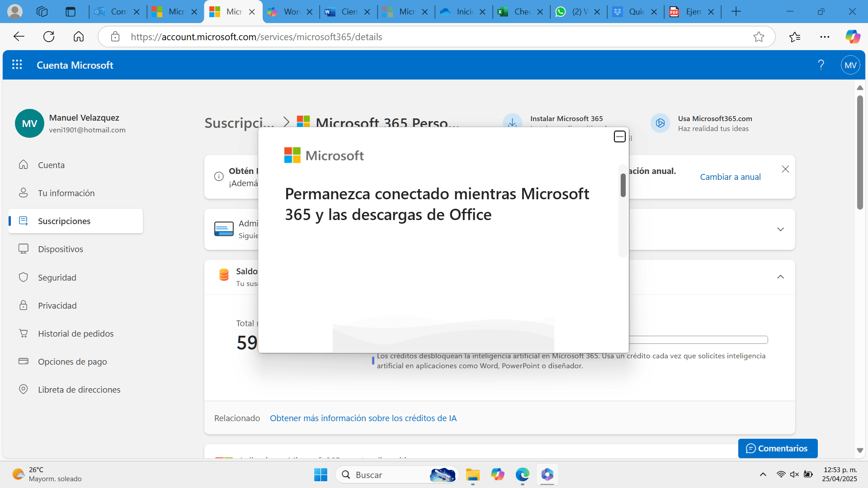Dismiss the annual subscription banner
Viewport: 868px width, 488px height.
pos(785,169)
